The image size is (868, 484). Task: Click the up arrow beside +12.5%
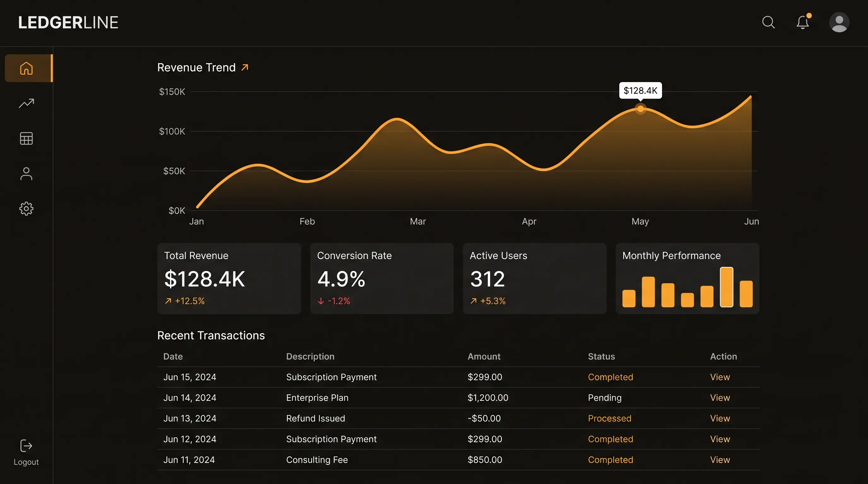(168, 301)
